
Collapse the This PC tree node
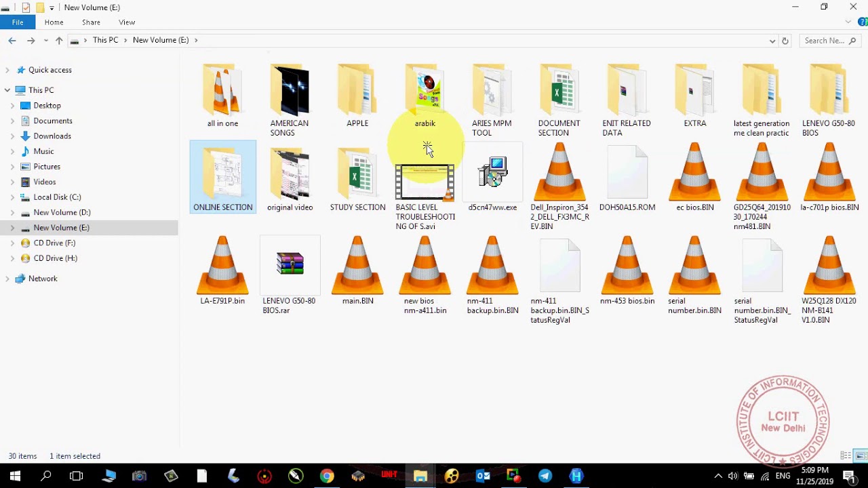click(7, 90)
